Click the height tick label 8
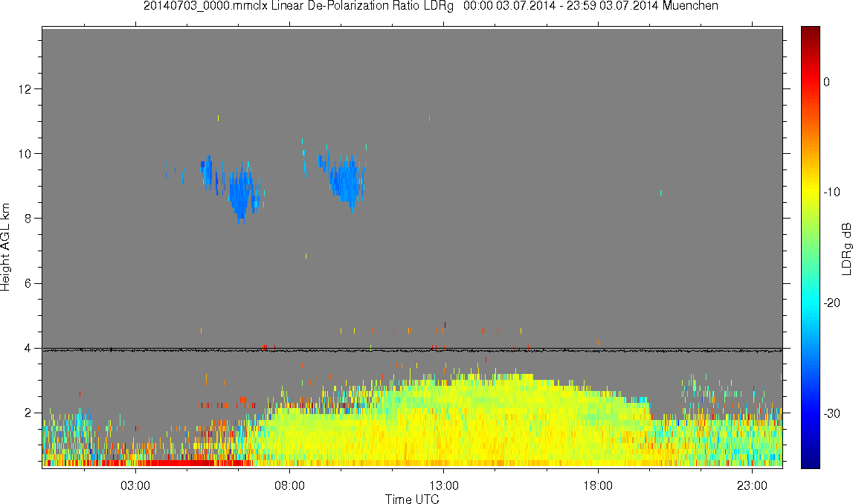Image resolution: width=853 pixels, height=504 pixels. [28, 218]
